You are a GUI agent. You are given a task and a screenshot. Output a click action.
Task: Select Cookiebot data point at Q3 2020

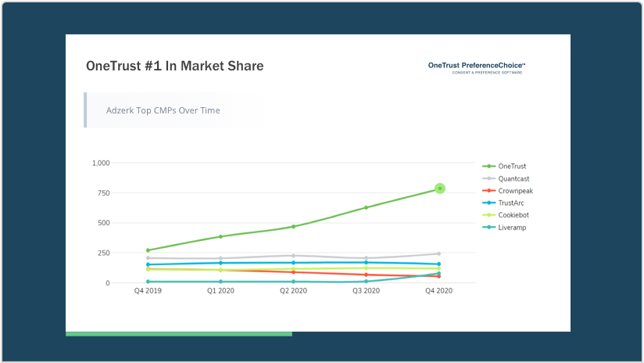(x=366, y=268)
